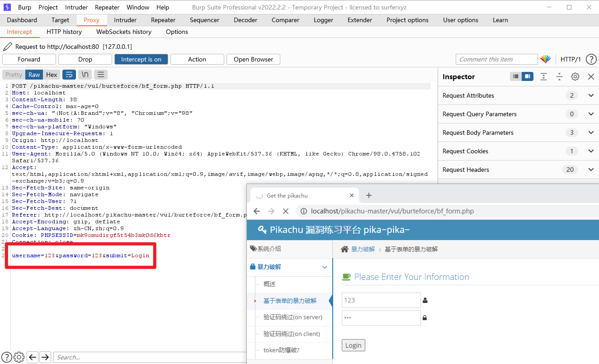Open the Intruder menu in menu bar

76,7
